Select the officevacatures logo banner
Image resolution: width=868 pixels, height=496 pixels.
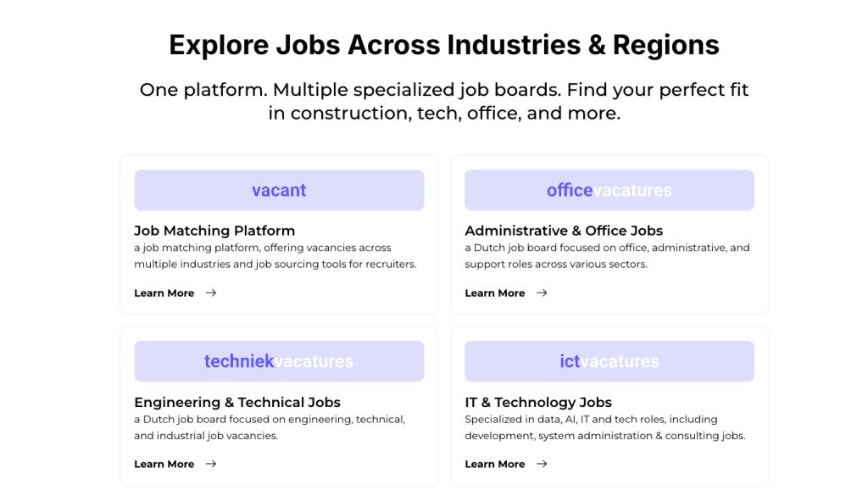609,191
